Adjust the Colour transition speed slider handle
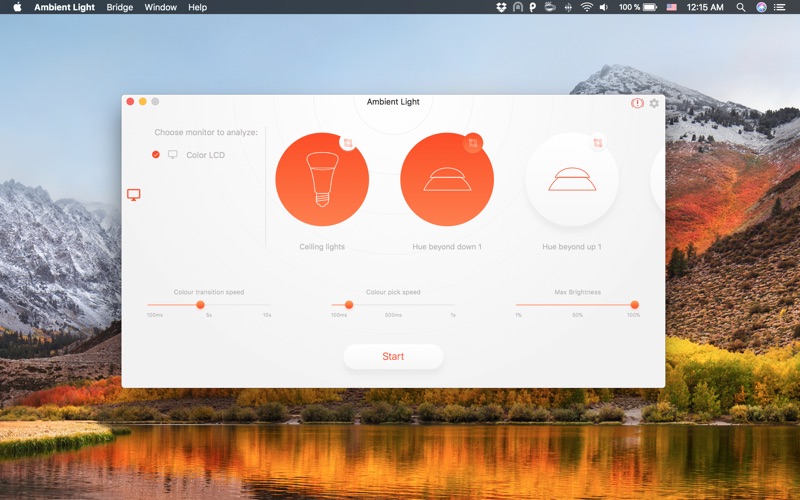 pos(201,305)
